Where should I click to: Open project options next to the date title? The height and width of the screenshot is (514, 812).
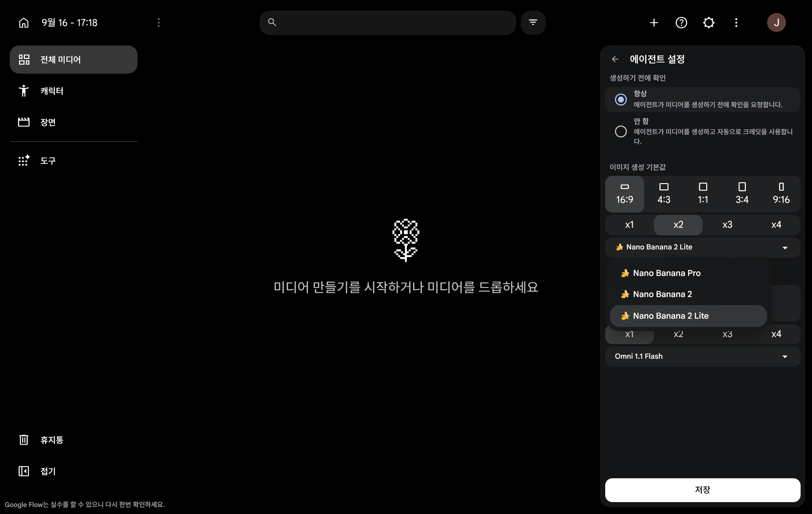(x=159, y=22)
